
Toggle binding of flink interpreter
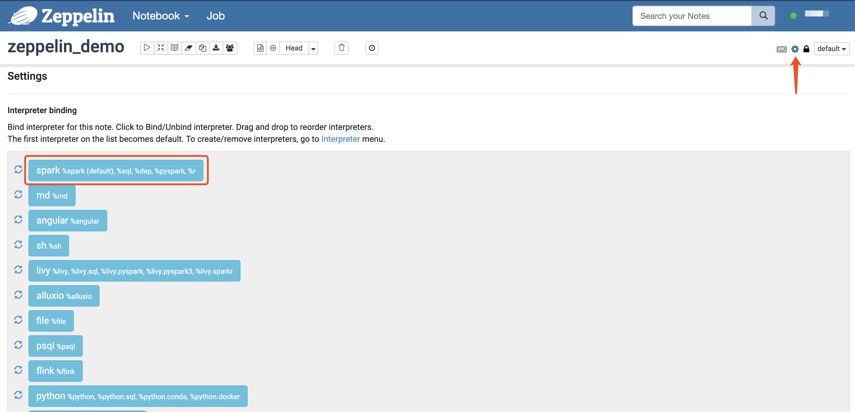[56, 371]
